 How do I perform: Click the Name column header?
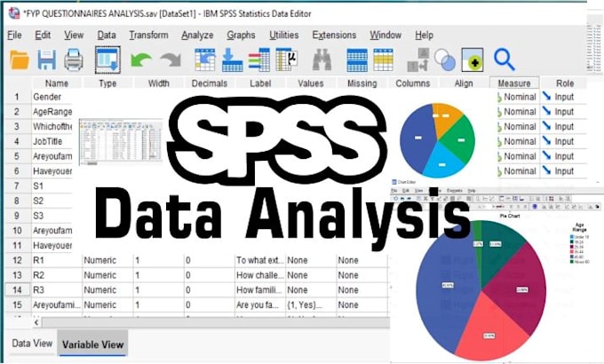57,83
